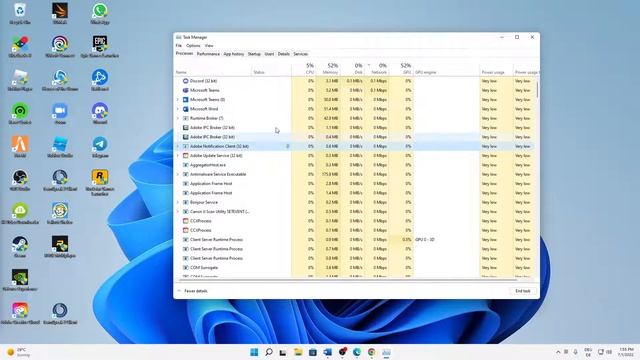Open the Epic Games Launcher shortcut
Viewport: 640px width, 360px height.
click(100, 47)
